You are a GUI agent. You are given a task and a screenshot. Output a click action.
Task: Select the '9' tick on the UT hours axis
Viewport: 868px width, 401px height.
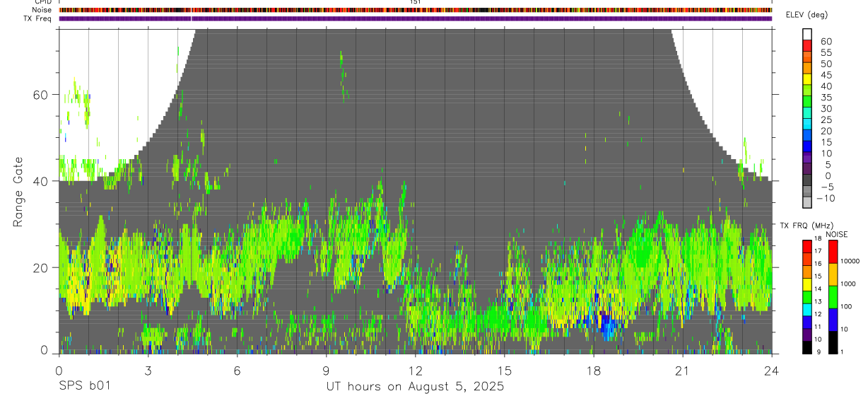326,370
